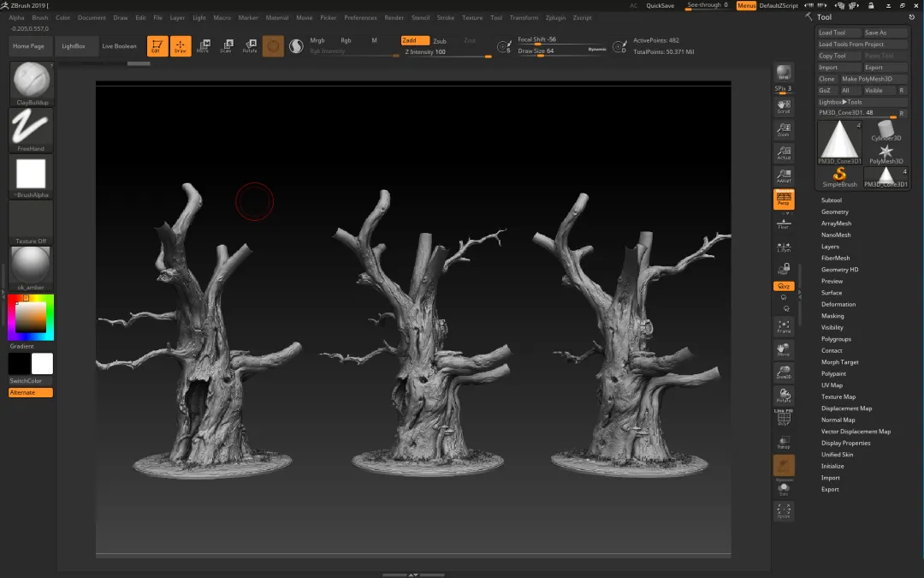The image size is (924, 578).
Task: Open the Render menu
Action: tap(394, 17)
